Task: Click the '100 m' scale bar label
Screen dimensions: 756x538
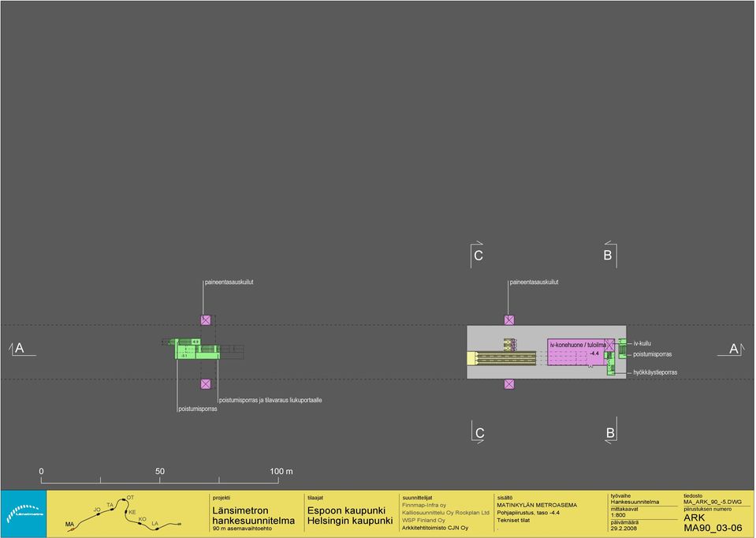Action: [x=281, y=472]
